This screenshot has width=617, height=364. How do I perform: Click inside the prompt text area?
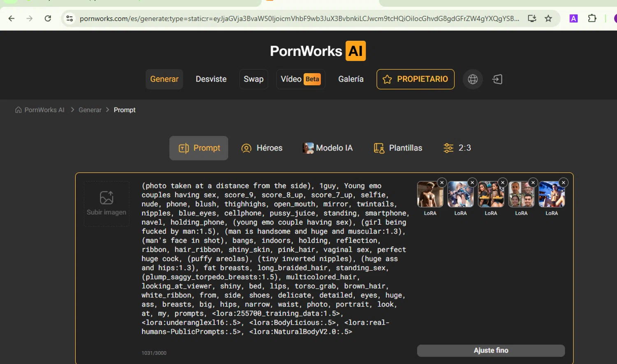pos(276,259)
